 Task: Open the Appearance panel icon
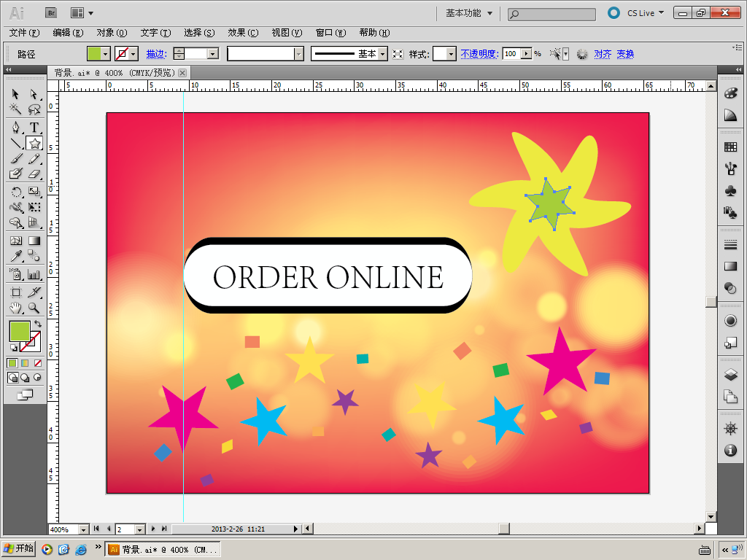pos(730,321)
